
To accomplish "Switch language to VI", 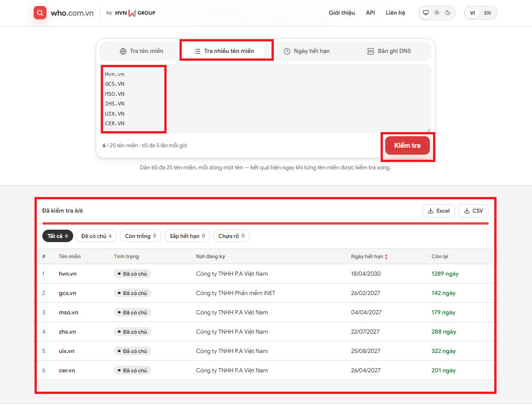I will (472, 13).
